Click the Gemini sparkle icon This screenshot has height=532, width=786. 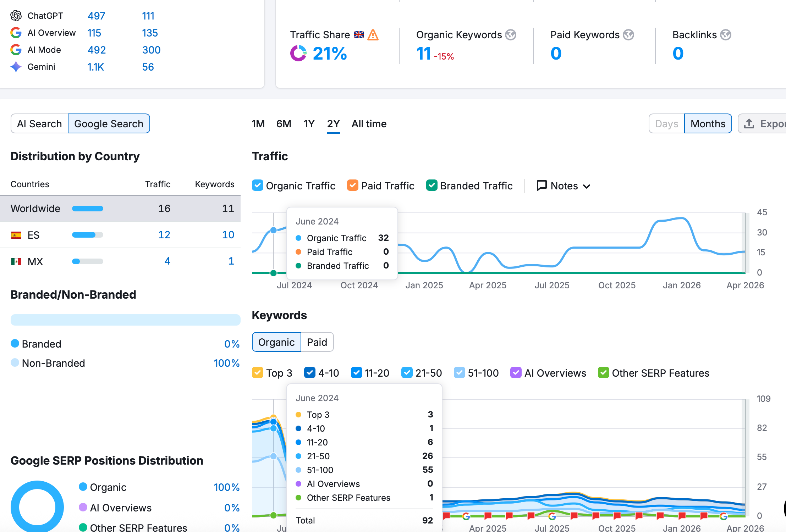pos(16,67)
